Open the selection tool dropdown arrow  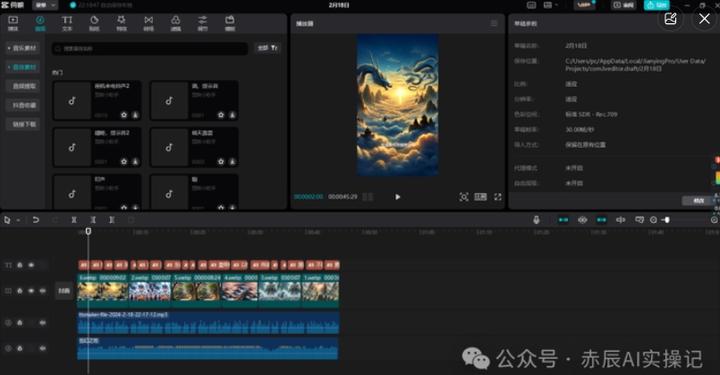click(18, 220)
